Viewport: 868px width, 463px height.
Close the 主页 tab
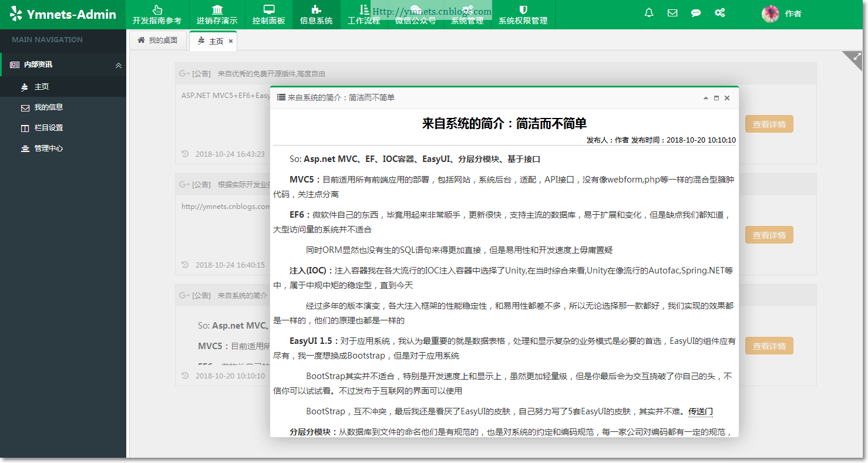tap(231, 41)
